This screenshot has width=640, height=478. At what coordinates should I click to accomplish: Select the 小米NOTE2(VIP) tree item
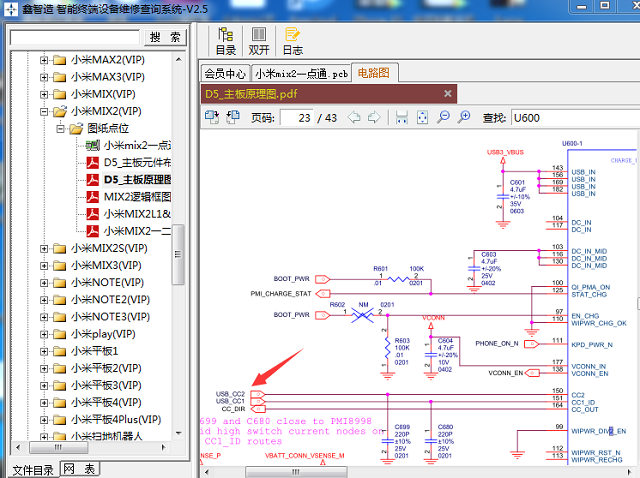(x=110, y=300)
